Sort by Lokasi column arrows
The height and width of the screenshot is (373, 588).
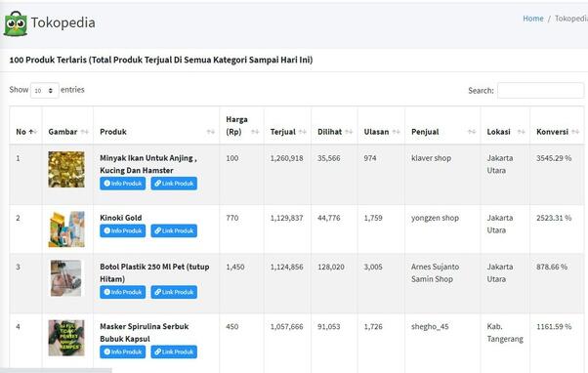click(x=521, y=132)
